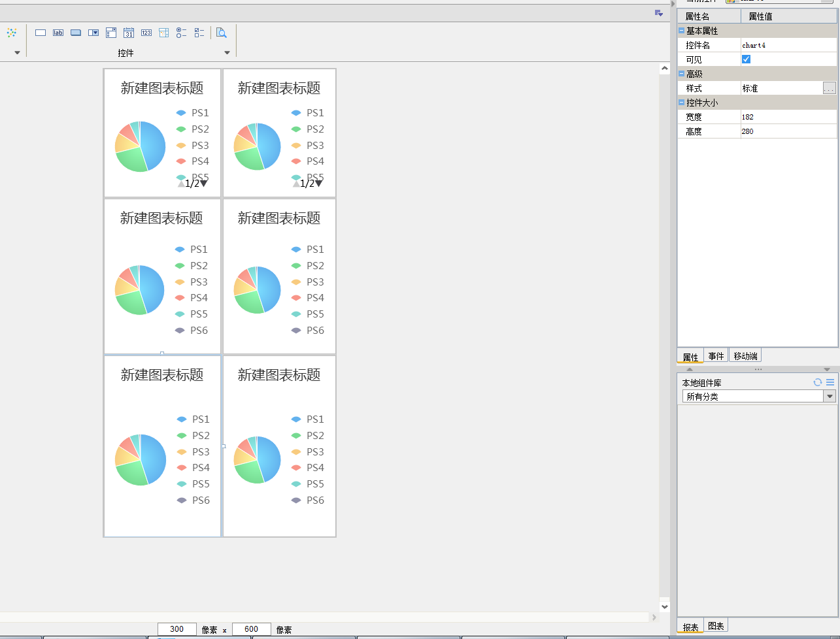The width and height of the screenshot is (840, 639).
Task: Go to previous legend page in top-left chart
Action: tap(181, 184)
